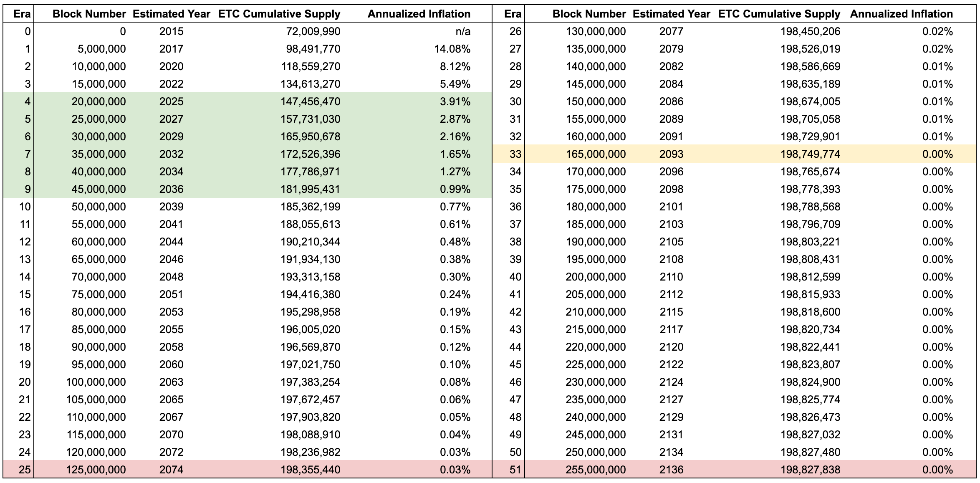The width and height of the screenshot is (980, 483).
Task: Select the right table's Block Number header
Action: [x=589, y=14]
